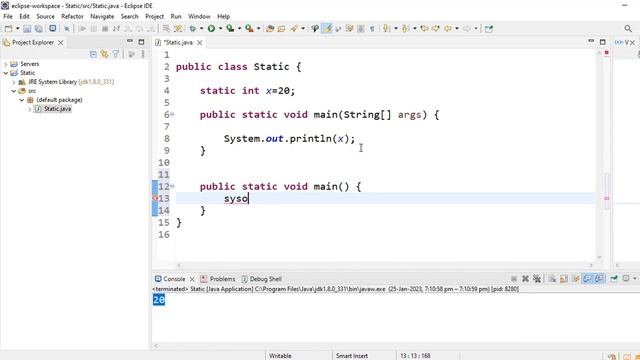Viewport: 640px width, 360px height.
Task: Collapse the src folder node
Action: point(13,91)
